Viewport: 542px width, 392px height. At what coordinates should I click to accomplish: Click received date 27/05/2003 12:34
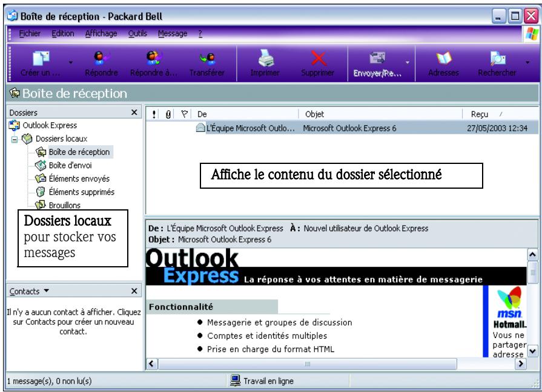(497, 128)
